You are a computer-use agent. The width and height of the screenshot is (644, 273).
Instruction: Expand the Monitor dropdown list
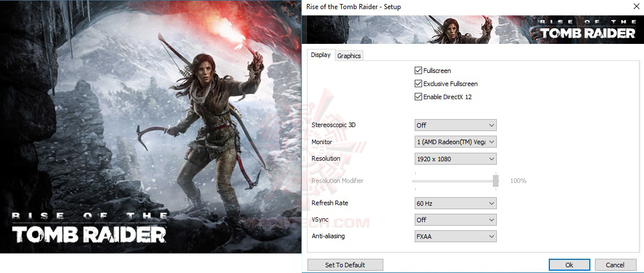[456, 142]
